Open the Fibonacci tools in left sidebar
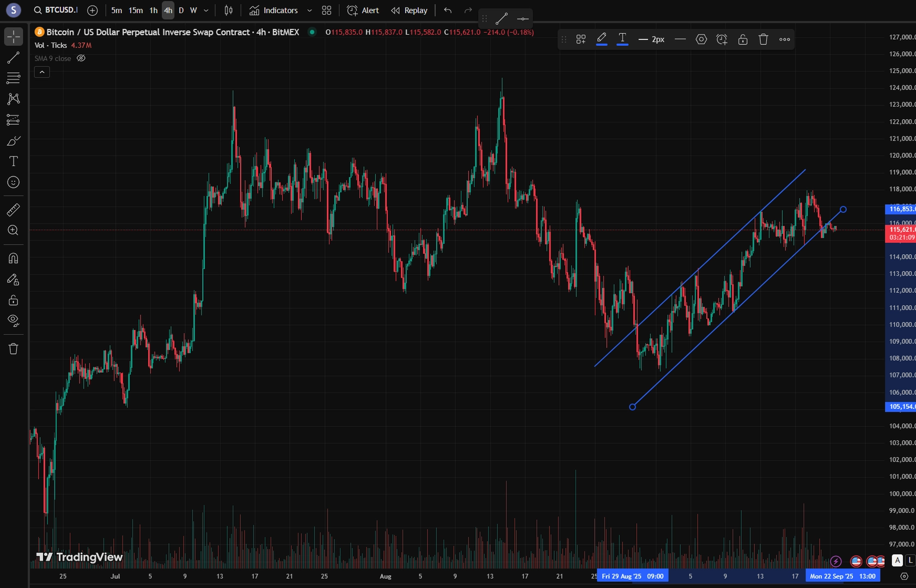 (x=14, y=78)
